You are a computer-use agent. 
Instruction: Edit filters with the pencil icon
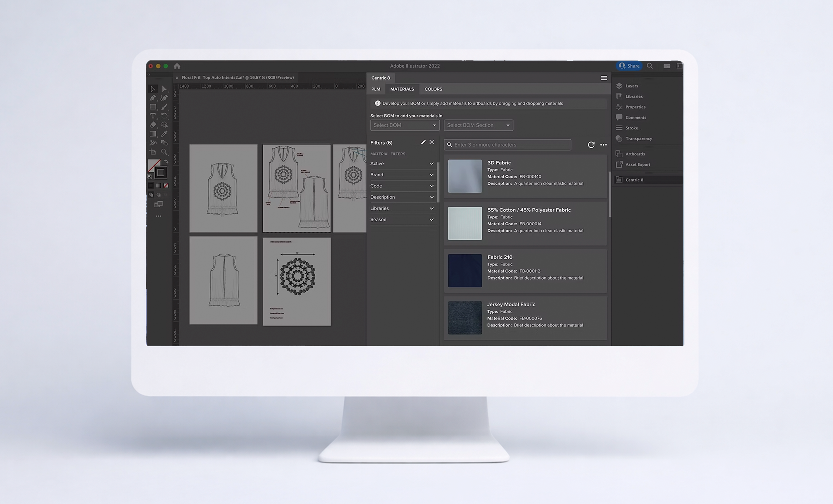423,142
